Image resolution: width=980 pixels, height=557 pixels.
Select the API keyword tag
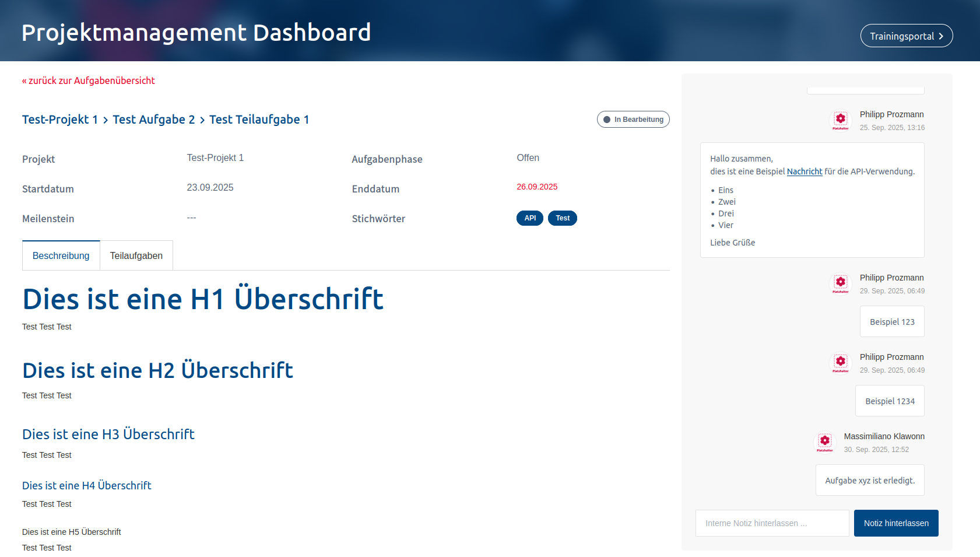(529, 218)
